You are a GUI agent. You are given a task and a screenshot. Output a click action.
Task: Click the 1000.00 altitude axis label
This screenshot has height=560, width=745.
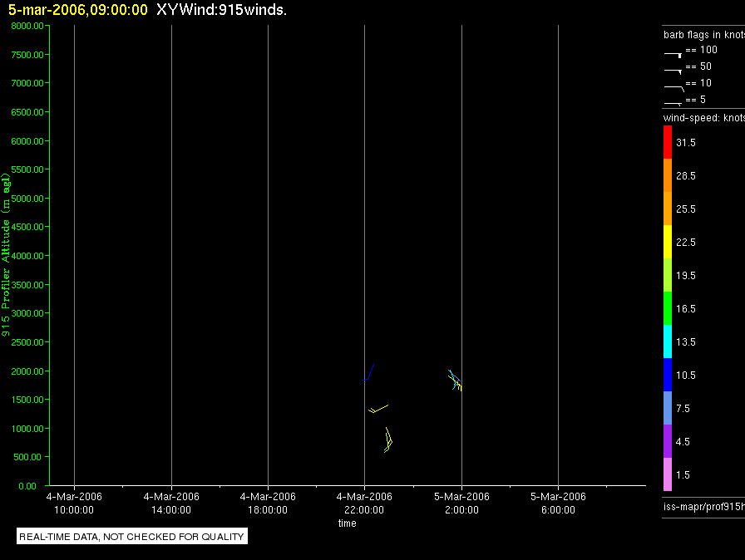[x=27, y=429]
